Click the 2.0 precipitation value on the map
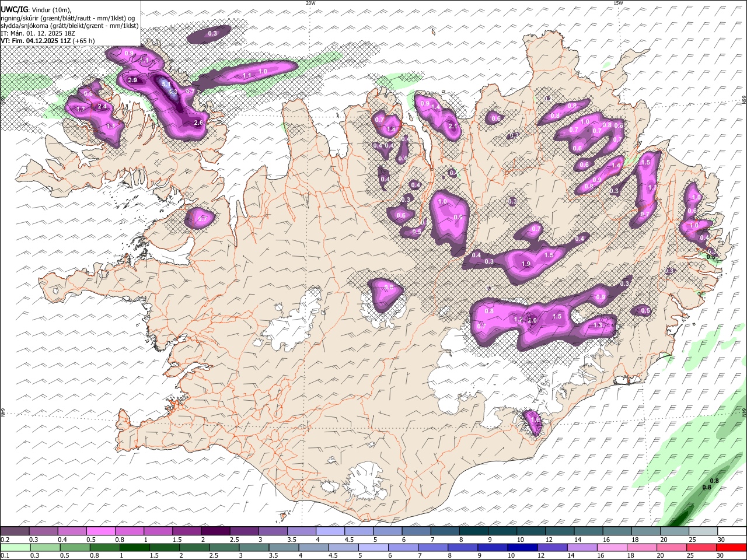747x560 pixels. [532, 320]
